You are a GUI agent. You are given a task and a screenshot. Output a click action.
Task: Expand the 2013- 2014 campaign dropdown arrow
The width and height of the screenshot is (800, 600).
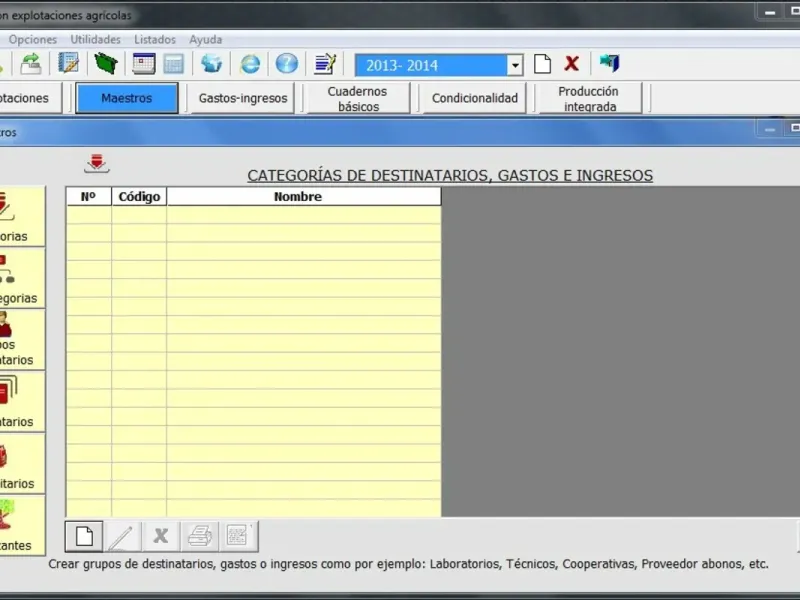pos(515,65)
